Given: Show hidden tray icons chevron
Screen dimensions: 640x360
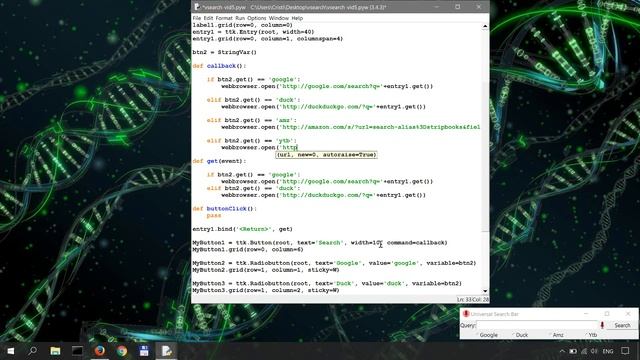Looking at the screenshot, I should tap(562, 351).
